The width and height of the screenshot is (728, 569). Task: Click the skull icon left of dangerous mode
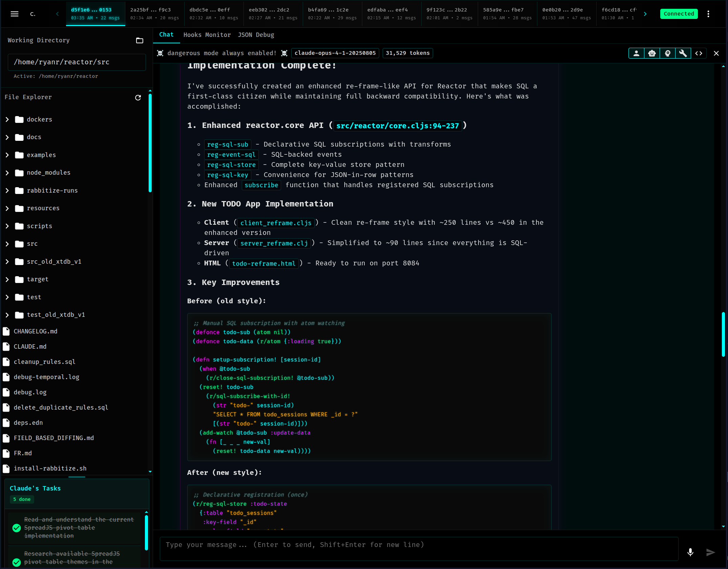point(160,53)
